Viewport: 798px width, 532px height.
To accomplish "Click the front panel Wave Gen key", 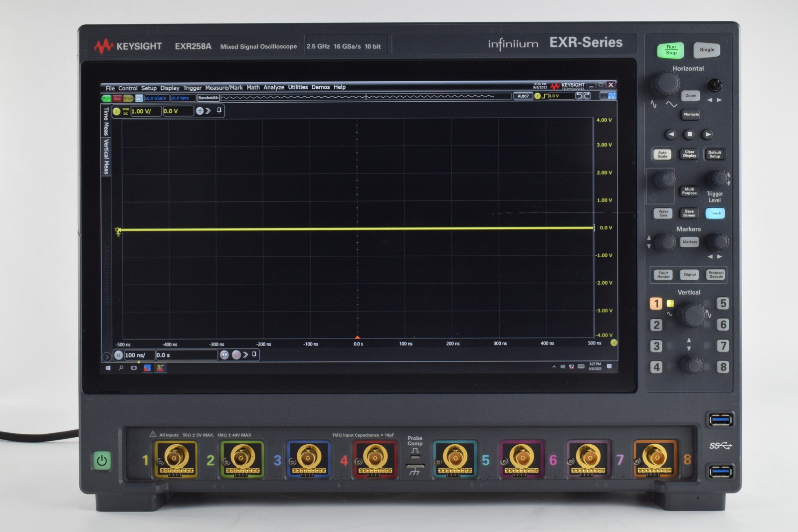I will coord(663,213).
